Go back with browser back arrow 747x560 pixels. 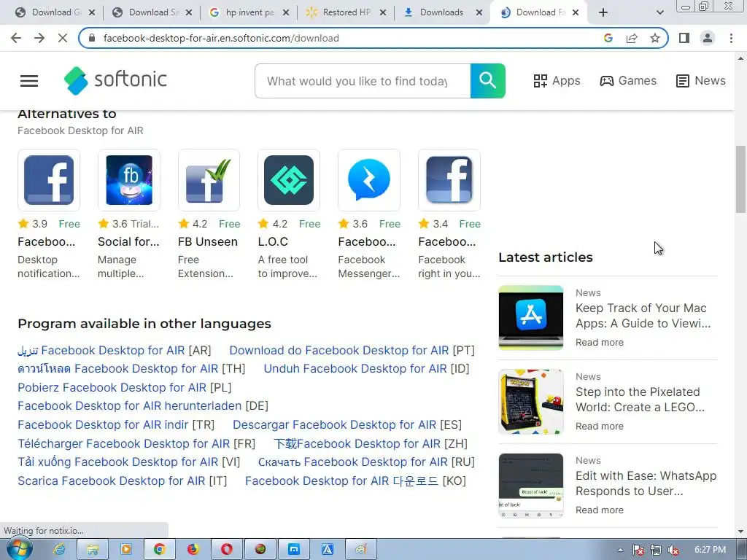point(16,38)
